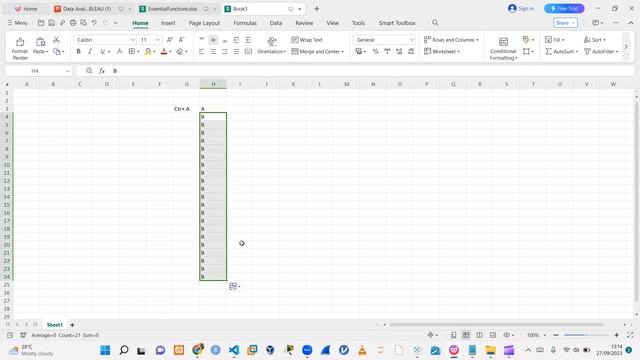Open the Sort dropdown
Image resolution: width=640 pixels, height=360 pixels.
595,40
